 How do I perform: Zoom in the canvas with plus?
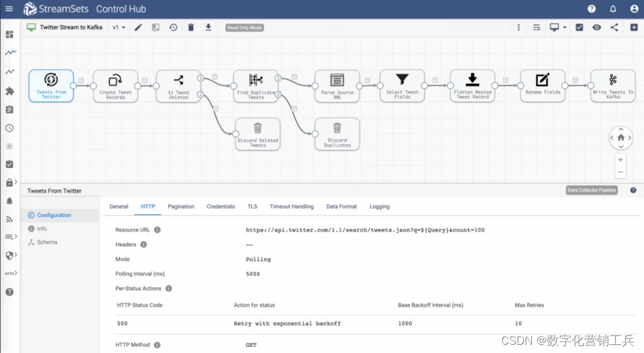(x=621, y=159)
